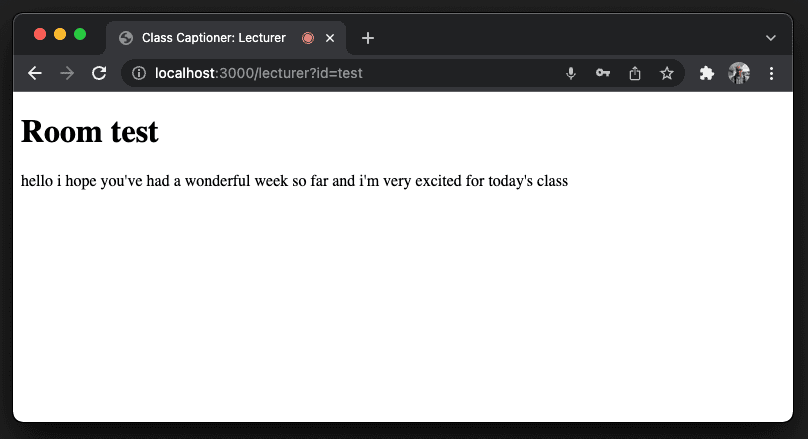Click the globe favicon on the tab

point(126,38)
